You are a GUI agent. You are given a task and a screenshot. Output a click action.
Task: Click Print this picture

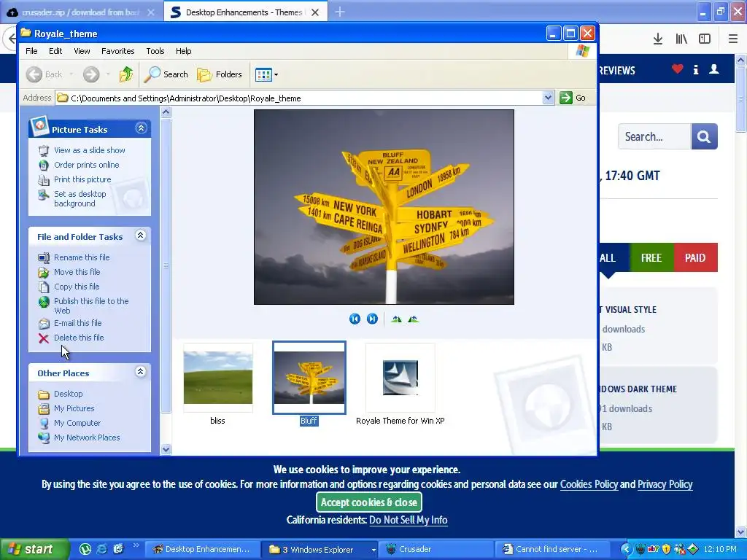82,179
